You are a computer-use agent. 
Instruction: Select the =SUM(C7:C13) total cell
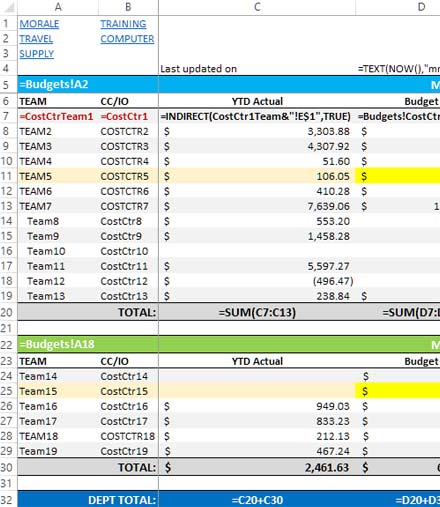(257, 312)
